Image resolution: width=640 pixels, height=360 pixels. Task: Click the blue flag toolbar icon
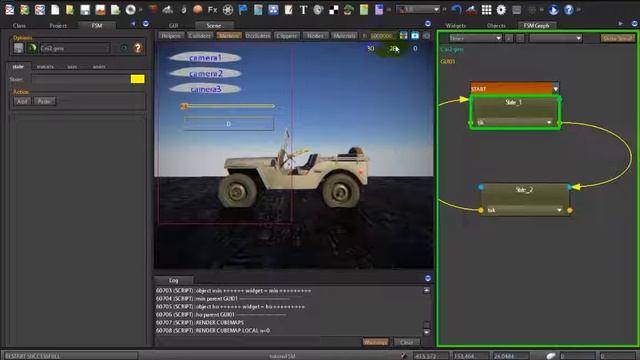(x=243, y=9)
